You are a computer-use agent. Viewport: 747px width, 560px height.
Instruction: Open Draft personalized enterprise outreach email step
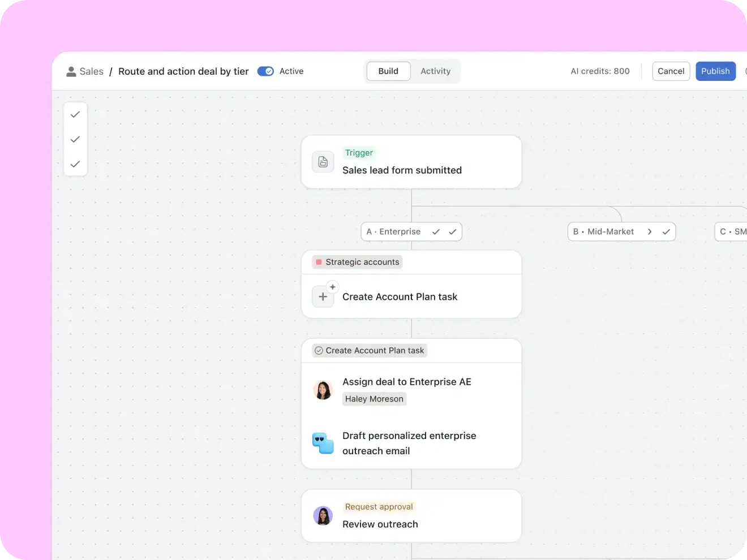(x=409, y=443)
